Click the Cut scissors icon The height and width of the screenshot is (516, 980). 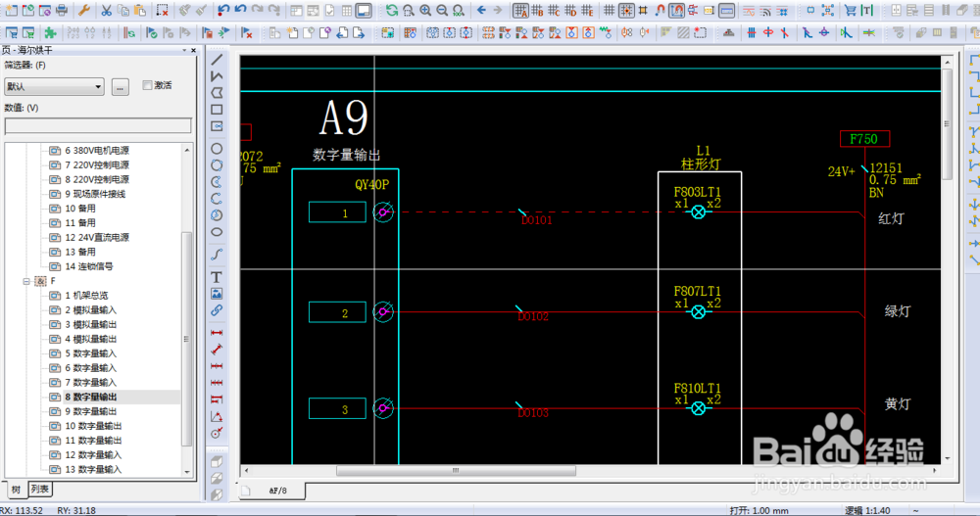point(106,10)
